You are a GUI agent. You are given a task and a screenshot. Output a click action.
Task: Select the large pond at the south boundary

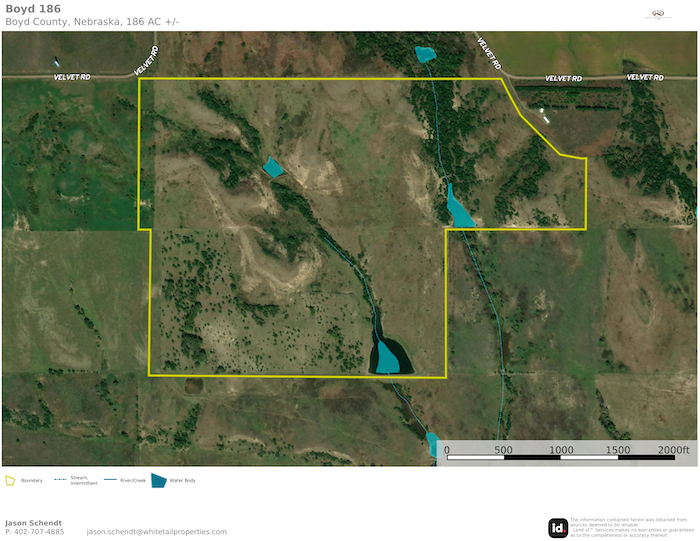pos(388,357)
